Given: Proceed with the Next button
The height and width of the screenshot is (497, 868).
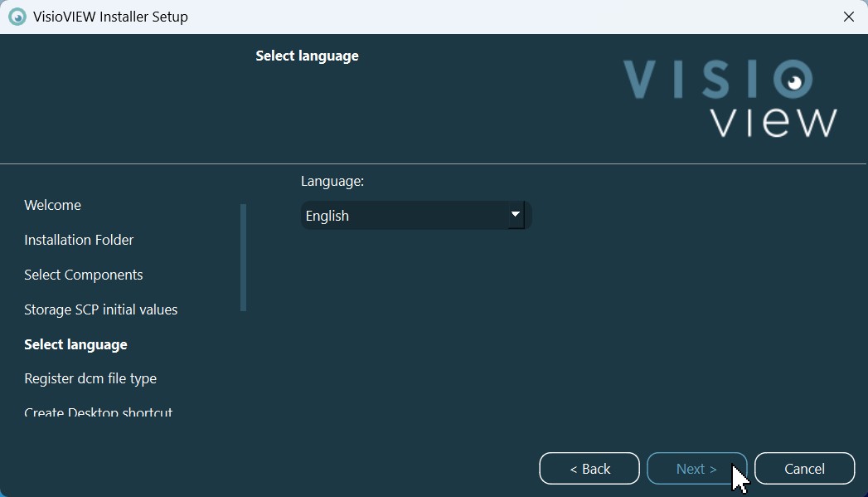Looking at the screenshot, I should coord(696,469).
